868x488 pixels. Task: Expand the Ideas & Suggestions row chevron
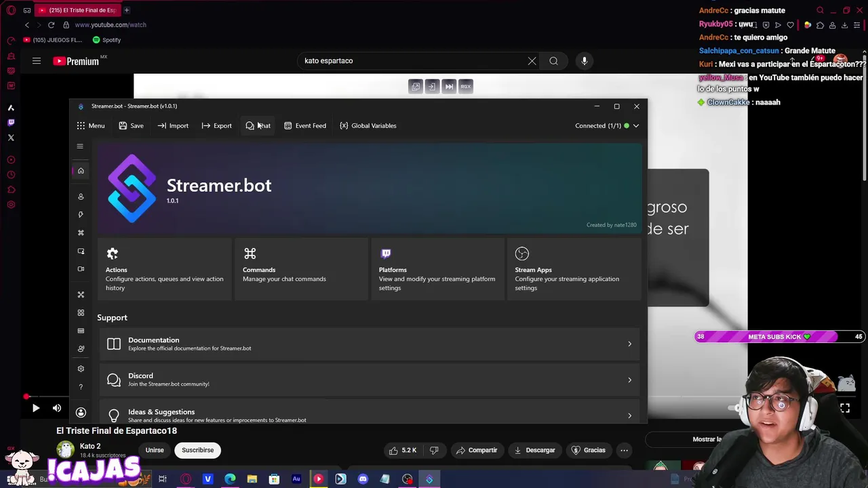(629, 415)
